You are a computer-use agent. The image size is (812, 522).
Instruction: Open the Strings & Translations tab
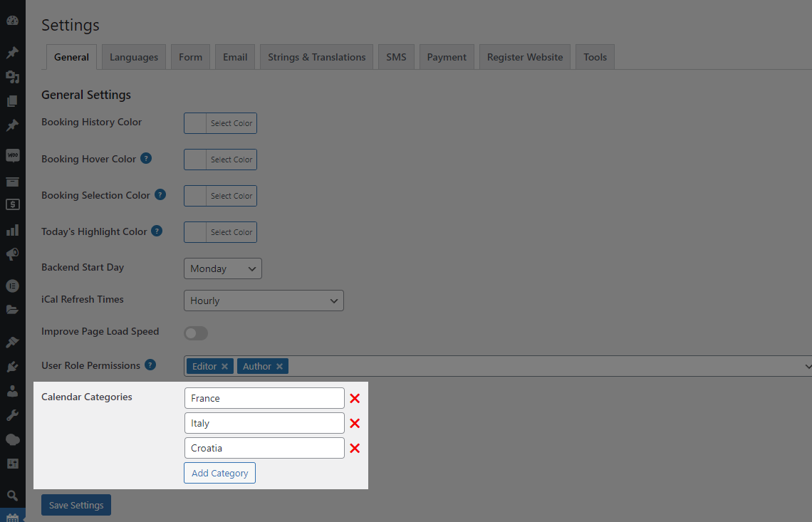[316, 56]
